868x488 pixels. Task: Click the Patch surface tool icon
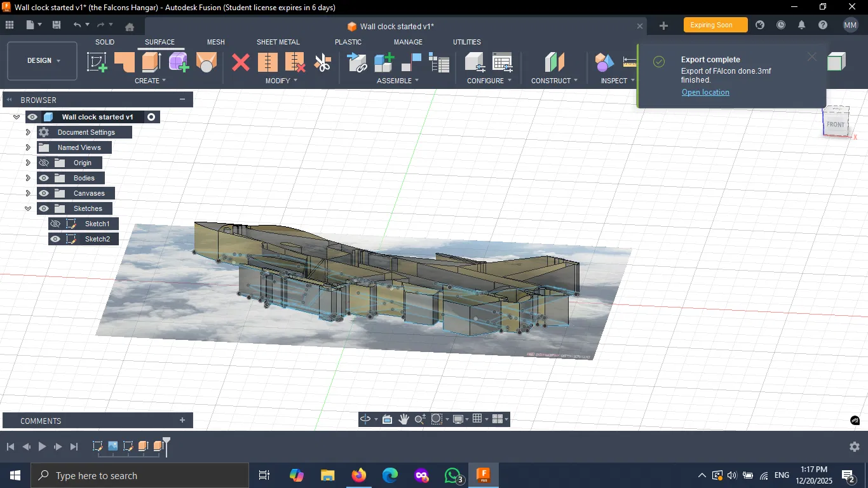[x=125, y=62]
